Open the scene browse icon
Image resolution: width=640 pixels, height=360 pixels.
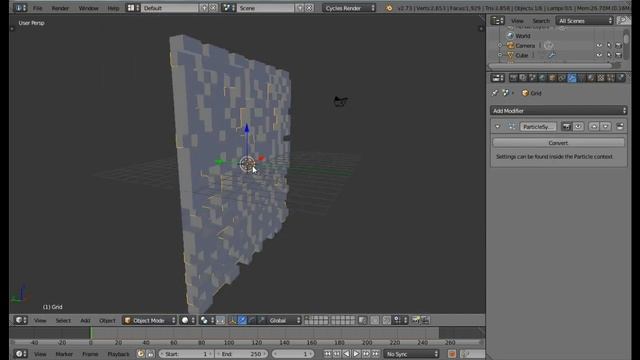tap(228, 8)
